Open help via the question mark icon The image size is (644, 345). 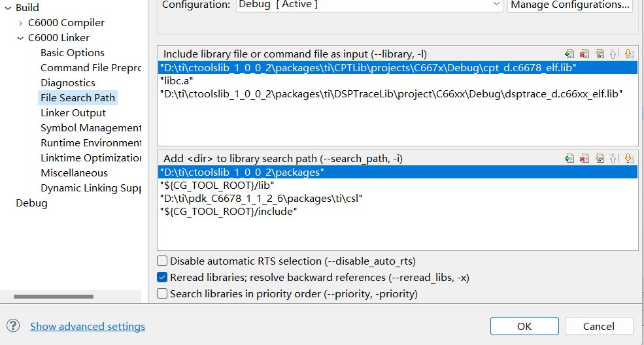13,326
